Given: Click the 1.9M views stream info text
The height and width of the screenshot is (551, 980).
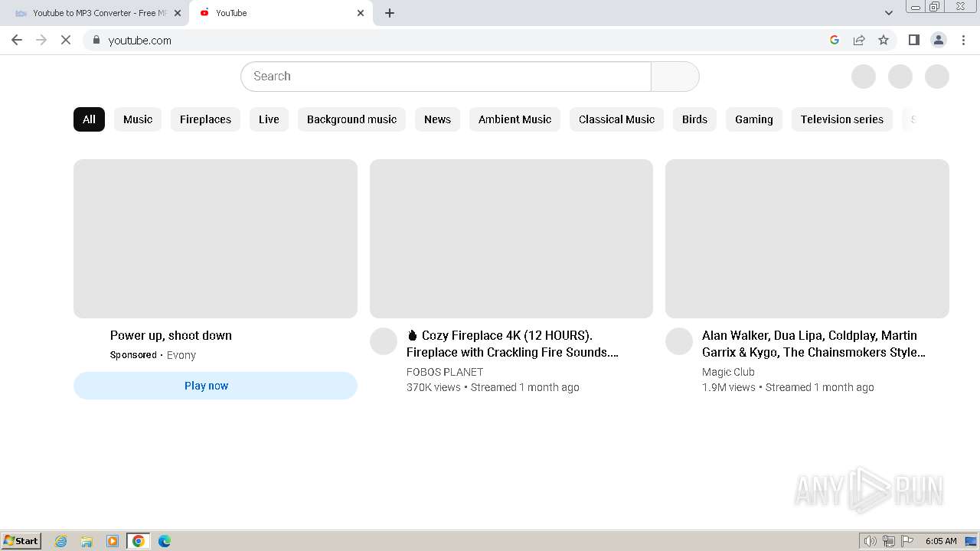Looking at the screenshot, I should point(788,387).
